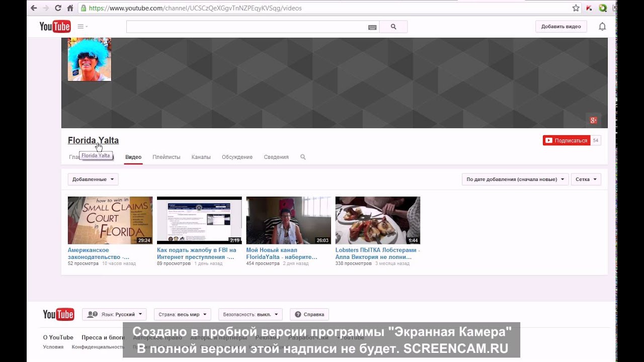
Task: Click the 52 просмотра view count
Action: [x=83, y=263]
